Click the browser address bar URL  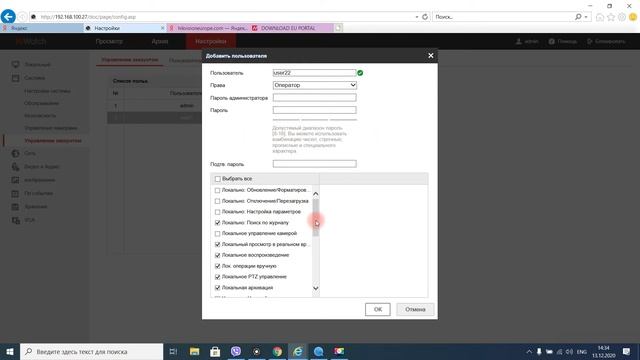tap(89, 17)
